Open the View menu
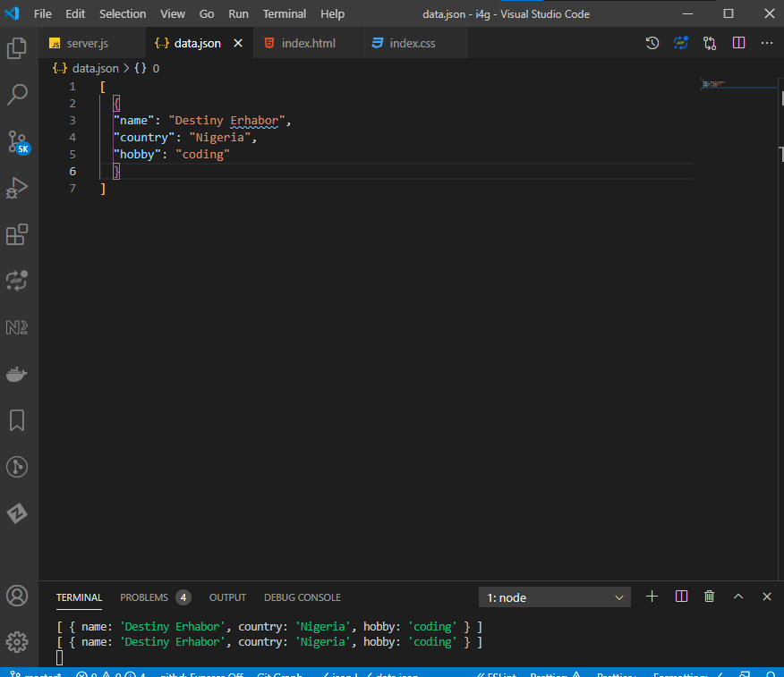This screenshot has height=677, width=784. pos(173,14)
